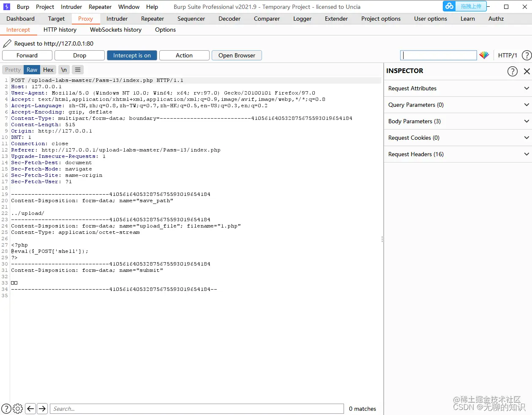
Task: Focus the comment input field at top right
Action: coord(438,55)
